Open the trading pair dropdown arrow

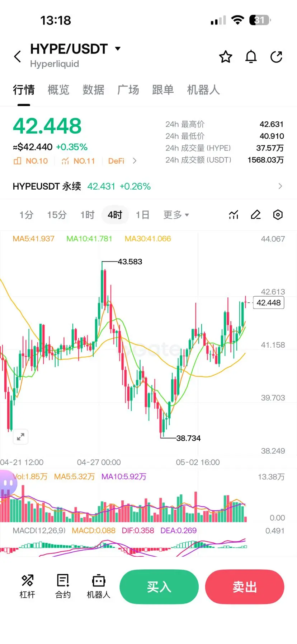point(118,48)
